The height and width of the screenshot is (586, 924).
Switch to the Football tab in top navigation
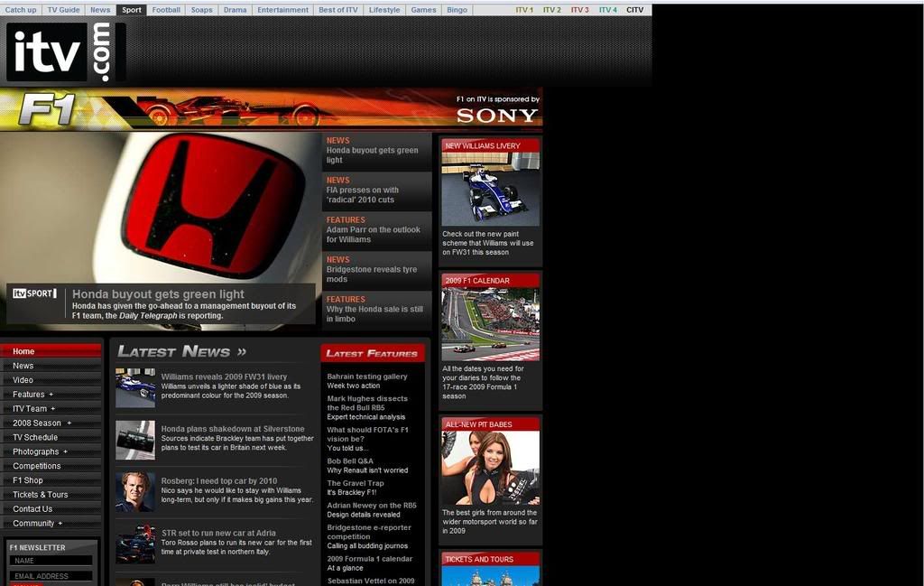pyautogui.click(x=166, y=10)
